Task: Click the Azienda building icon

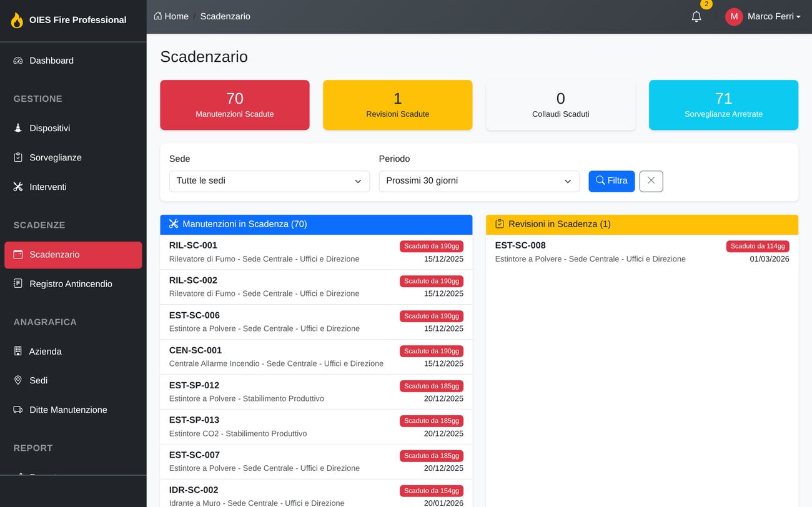Action: pos(18,351)
